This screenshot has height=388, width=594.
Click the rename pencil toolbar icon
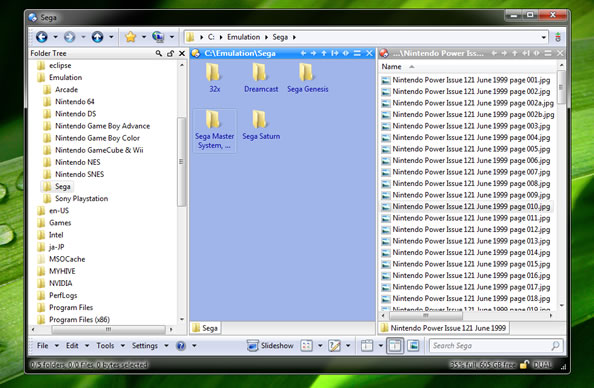(x=335, y=346)
